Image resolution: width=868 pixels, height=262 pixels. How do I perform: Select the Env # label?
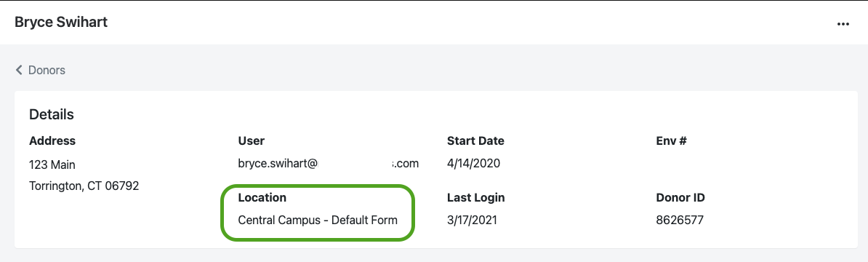(671, 140)
